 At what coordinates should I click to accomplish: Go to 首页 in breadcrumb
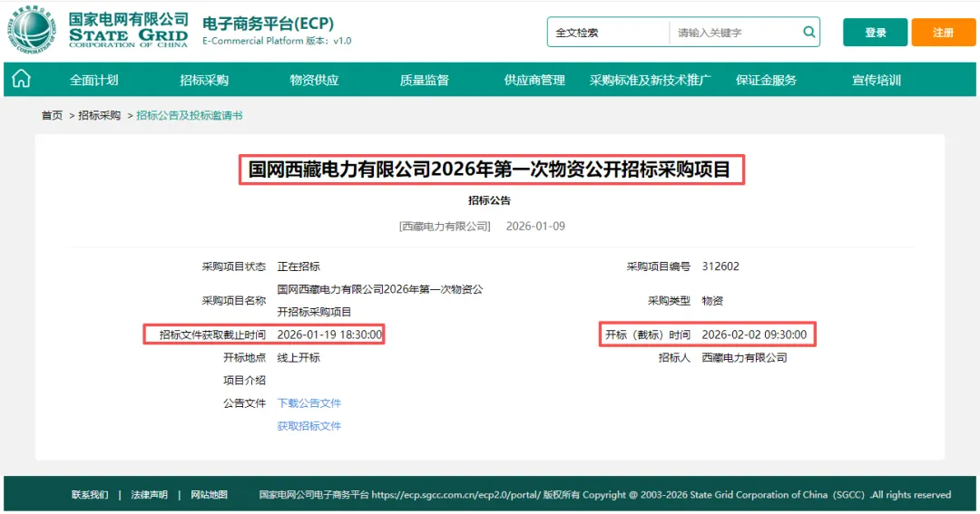pos(52,115)
